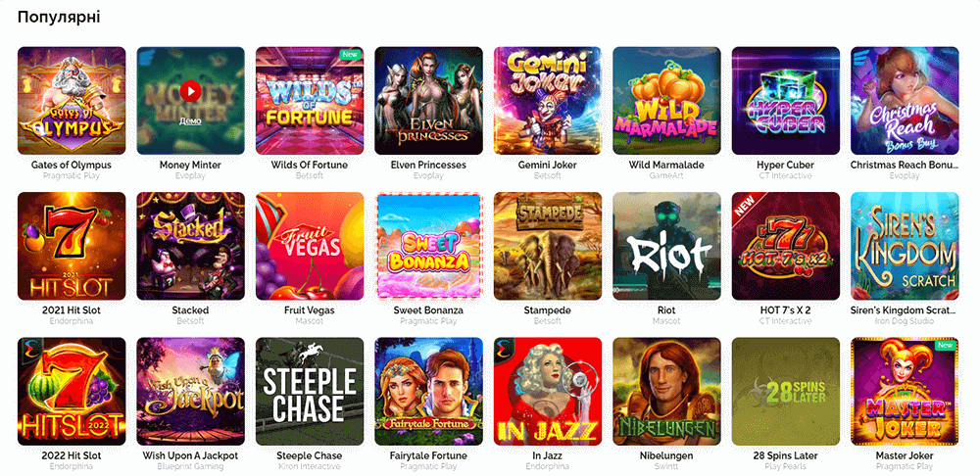Open the Wilds Of Fortune game tile
This screenshot has width=980, height=476.
tap(310, 101)
